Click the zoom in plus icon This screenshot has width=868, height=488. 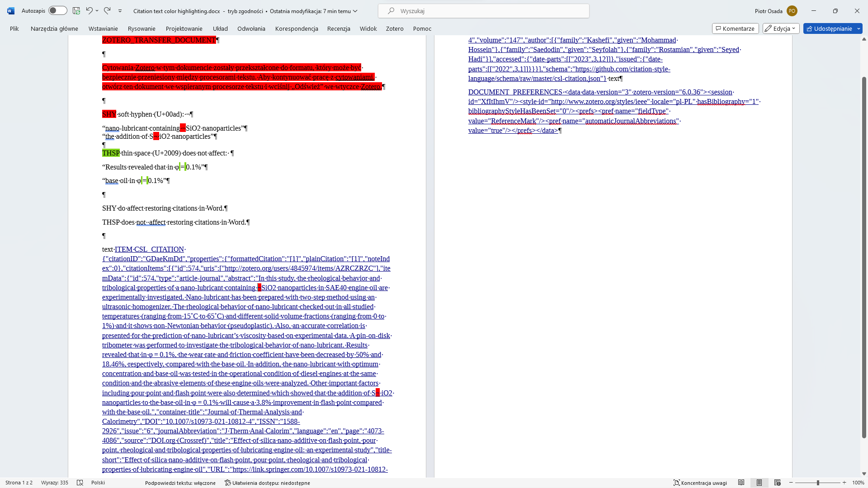844,483
